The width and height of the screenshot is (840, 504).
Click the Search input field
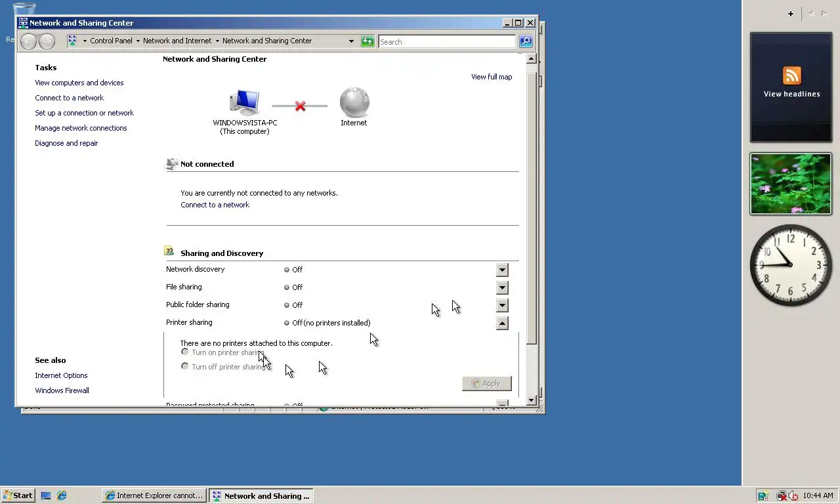pos(447,41)
